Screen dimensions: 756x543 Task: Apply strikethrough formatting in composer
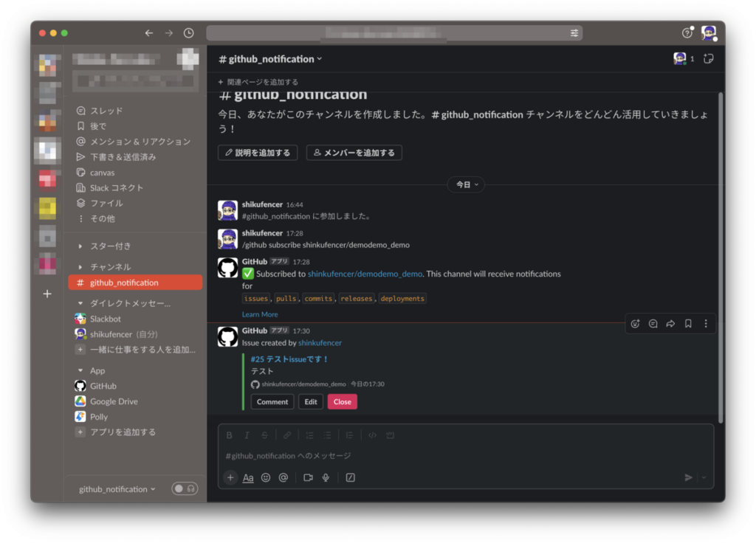[x=265, y=435]
